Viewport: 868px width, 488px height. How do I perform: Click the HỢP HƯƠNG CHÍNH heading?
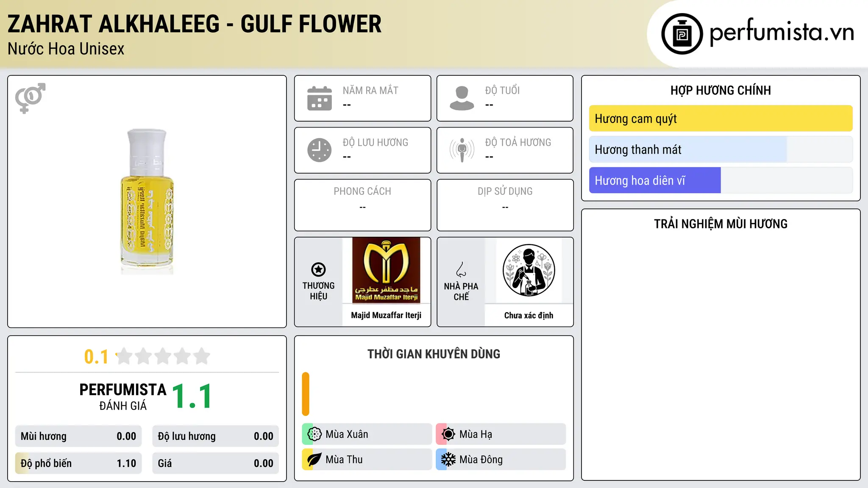721,90
